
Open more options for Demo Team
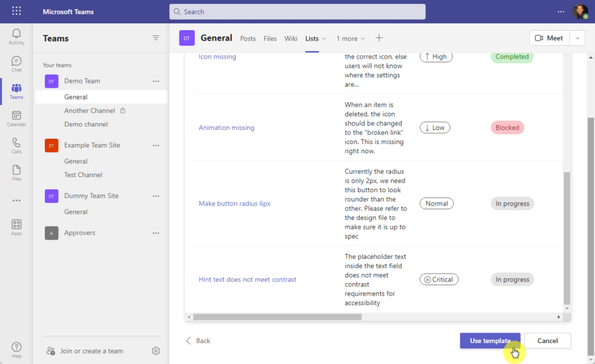pos(156,81)
